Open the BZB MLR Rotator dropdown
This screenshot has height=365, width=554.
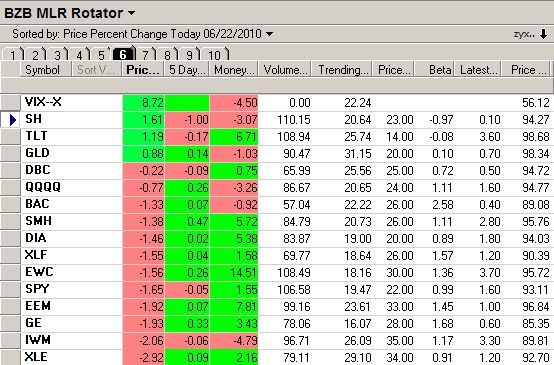[131, 13]
